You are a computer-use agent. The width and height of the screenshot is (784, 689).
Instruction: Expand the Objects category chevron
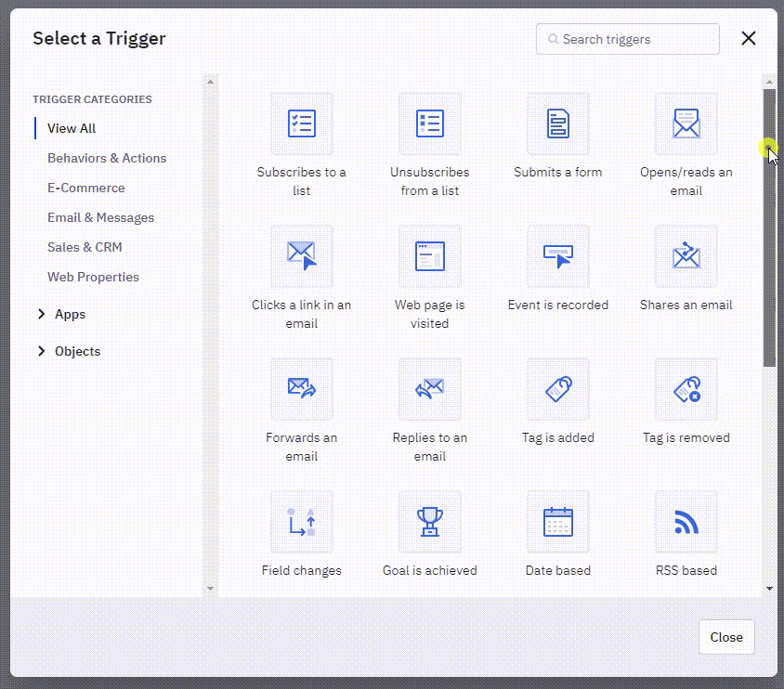click(x=41, y=351)
